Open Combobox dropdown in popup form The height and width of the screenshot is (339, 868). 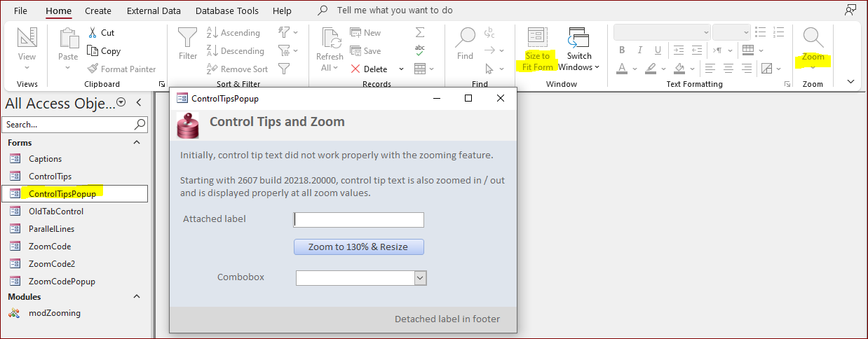[x=421, y=278]
